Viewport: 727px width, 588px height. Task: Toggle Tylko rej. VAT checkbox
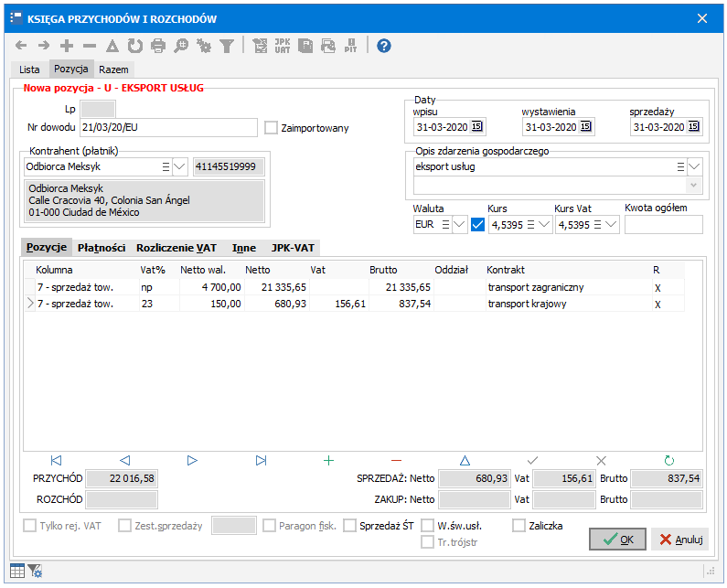point(29,526)
